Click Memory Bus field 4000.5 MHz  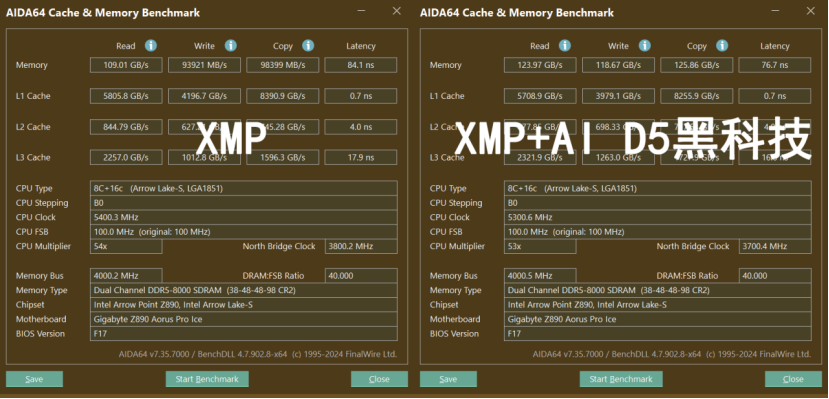pyautogui.click(x=540, y=276)
